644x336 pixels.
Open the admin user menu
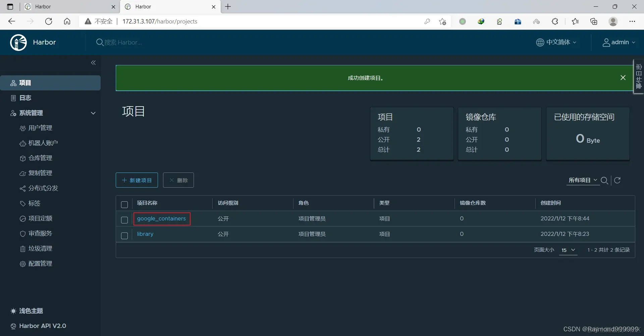[x=619, y=42]
